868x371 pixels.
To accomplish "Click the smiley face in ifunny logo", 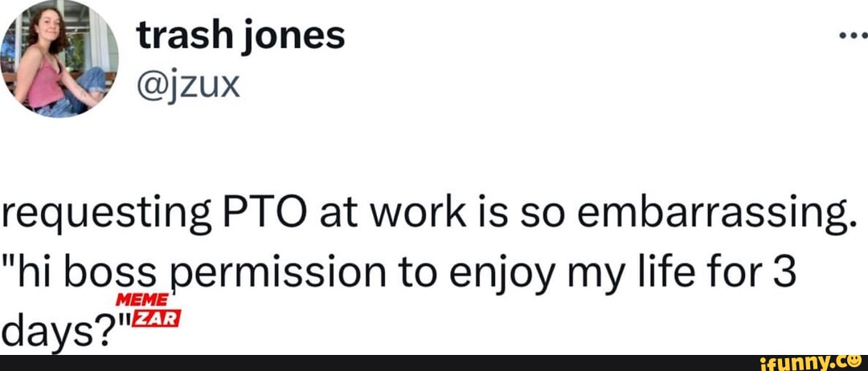I will tap(855, 361).
